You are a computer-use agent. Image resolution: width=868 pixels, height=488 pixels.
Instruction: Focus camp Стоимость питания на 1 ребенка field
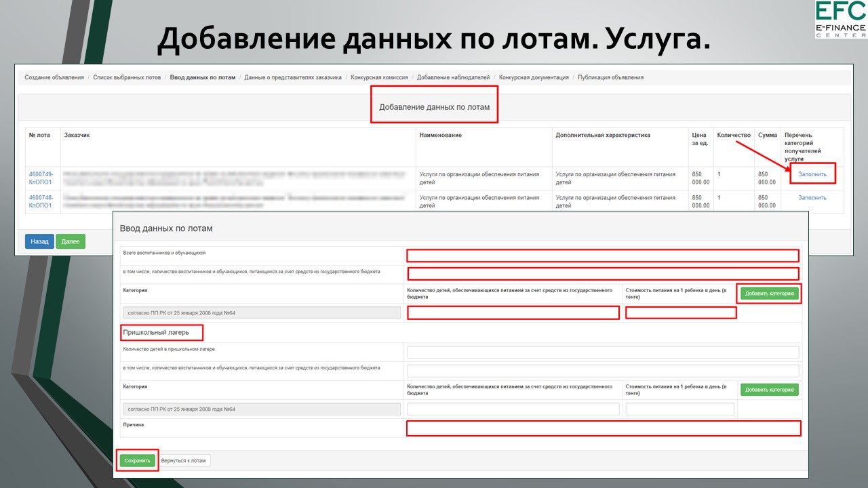tap(680, 409)
